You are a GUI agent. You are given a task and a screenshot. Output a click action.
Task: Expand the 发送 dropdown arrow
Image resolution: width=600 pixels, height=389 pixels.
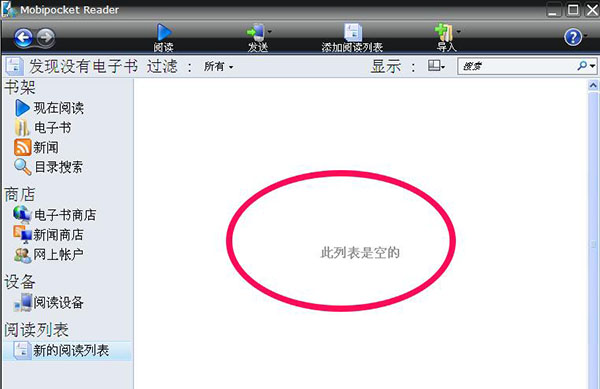point(269,32)
